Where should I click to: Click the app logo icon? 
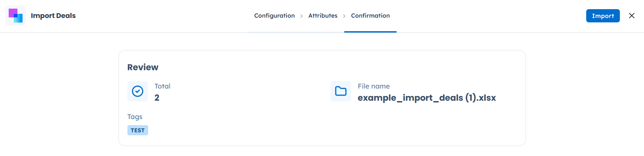point(16,16)
